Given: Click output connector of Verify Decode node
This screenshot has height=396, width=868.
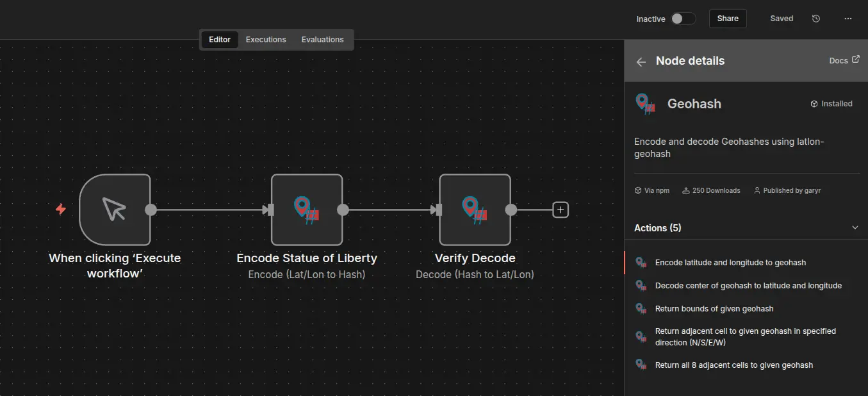Looking at the screenshot, I should point(511,210).
